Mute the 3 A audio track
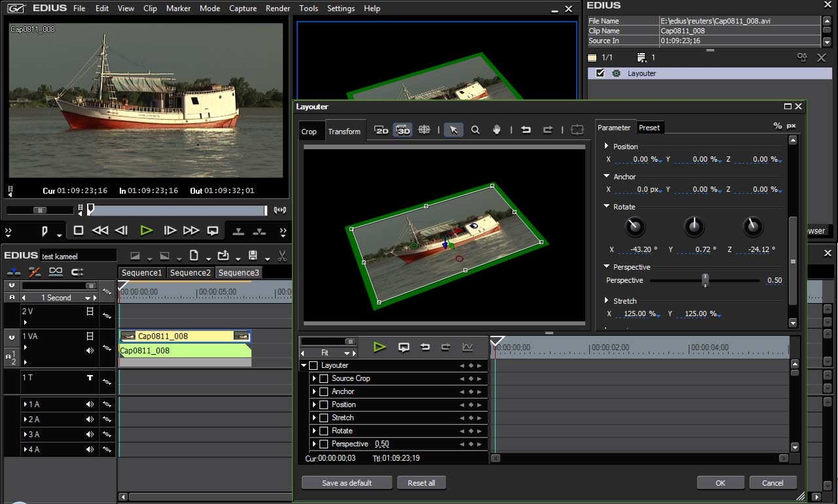This screenshot has height=504, width=838. coord(90,435)
